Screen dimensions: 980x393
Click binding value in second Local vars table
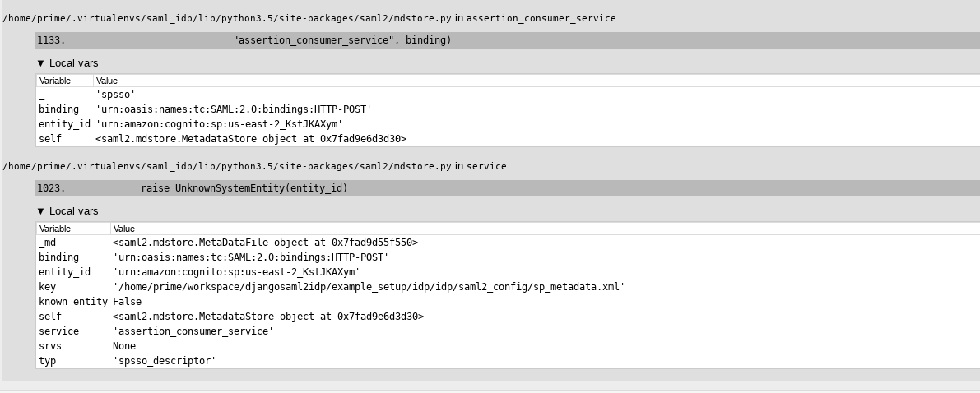coord(251,257)
